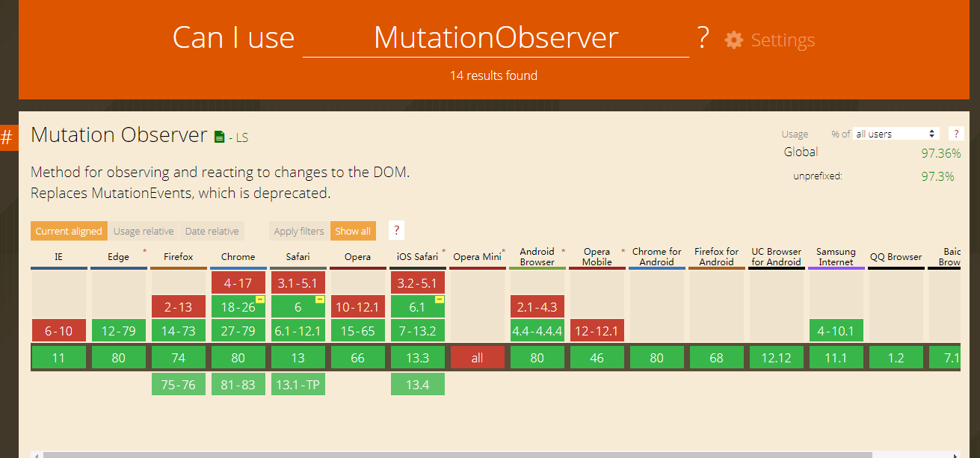The height and width of the screenshot is (458, 980).
Task: Click the green spec document icon beside the title
Action: (218, 135)
